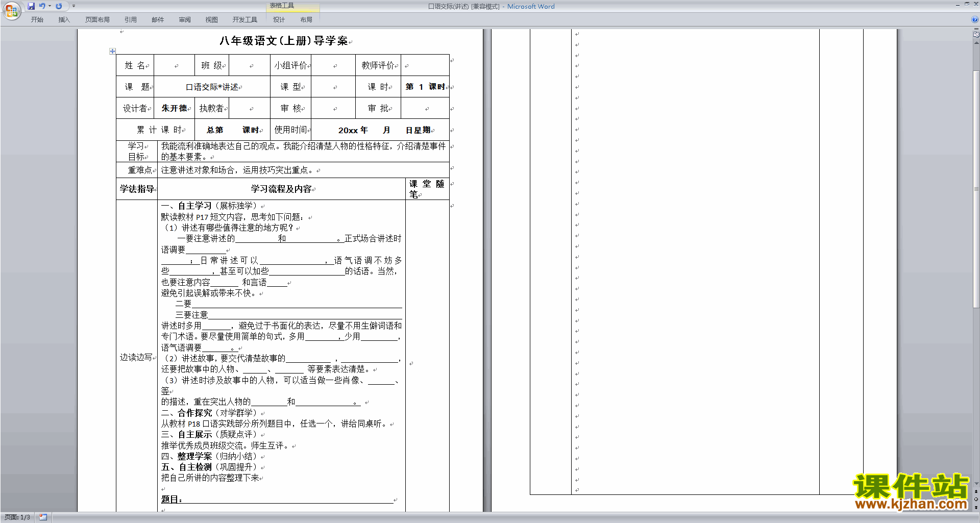
Task: Click the document split bar handle
Action: point(976,29)
